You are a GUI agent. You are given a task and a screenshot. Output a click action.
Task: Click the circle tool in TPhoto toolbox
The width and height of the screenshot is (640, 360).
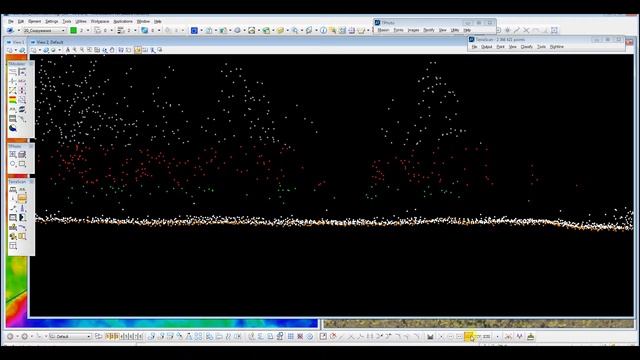(x=13, y=164)
